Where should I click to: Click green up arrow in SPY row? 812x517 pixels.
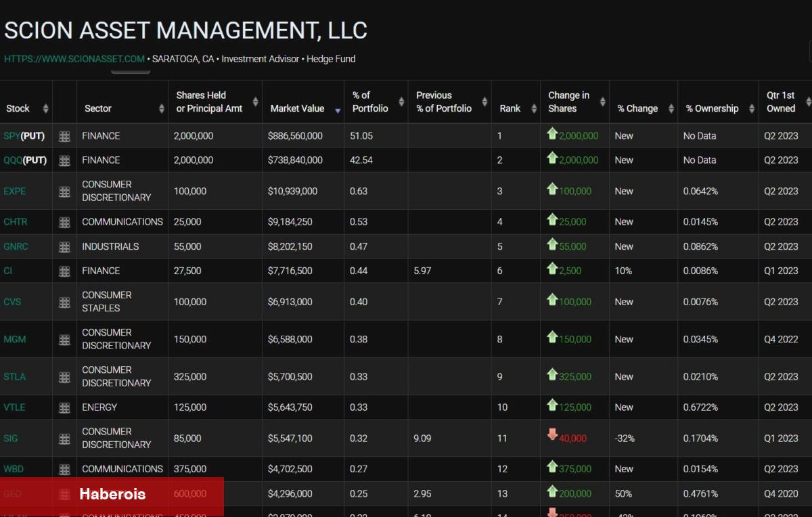coord(552,134)
